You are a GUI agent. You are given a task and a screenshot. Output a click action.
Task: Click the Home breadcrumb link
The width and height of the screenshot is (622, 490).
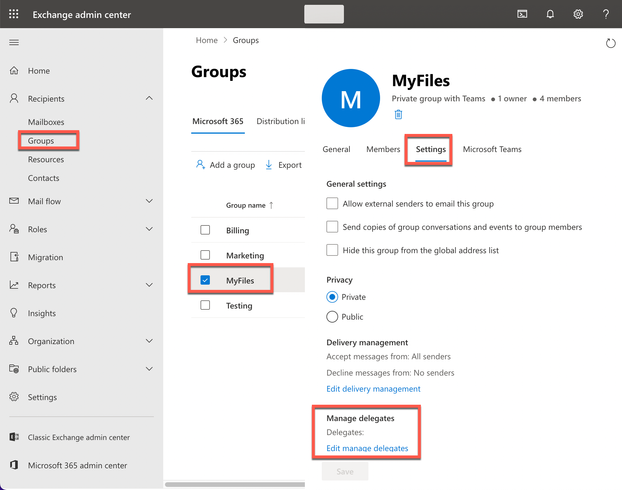(x=206, y=40)
